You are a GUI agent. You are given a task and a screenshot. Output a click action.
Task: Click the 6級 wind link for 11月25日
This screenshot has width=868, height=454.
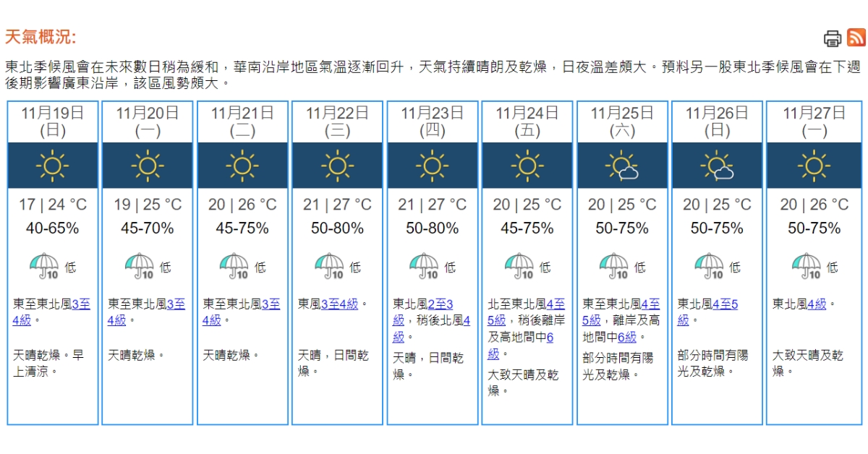626,337
